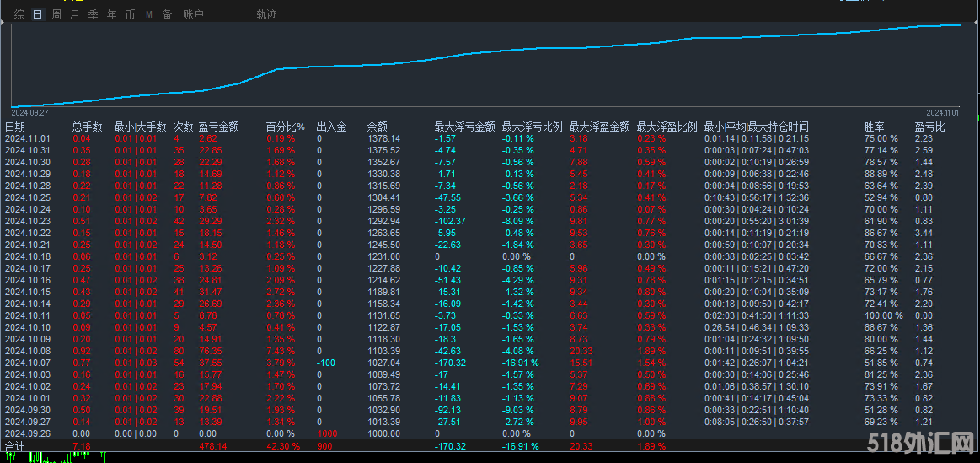Click the 盈亏金额 column header

pyautogui.click(x=218, y=127)
